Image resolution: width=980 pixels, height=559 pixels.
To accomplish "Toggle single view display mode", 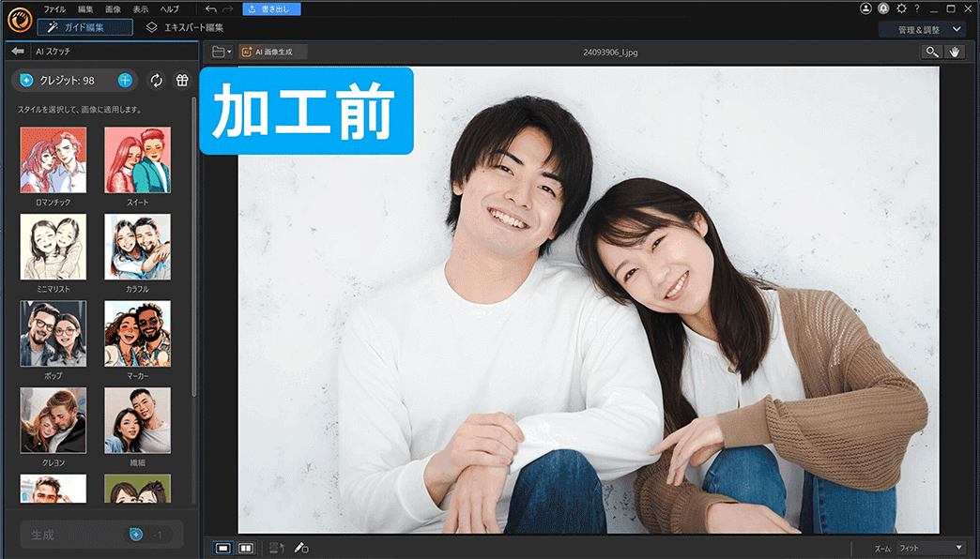I will click(x=225, y=547).
